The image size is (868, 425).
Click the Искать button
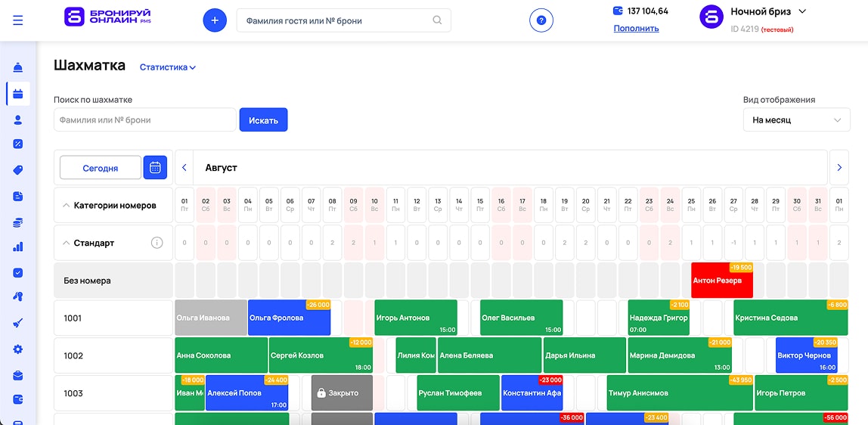pos(263,119)
